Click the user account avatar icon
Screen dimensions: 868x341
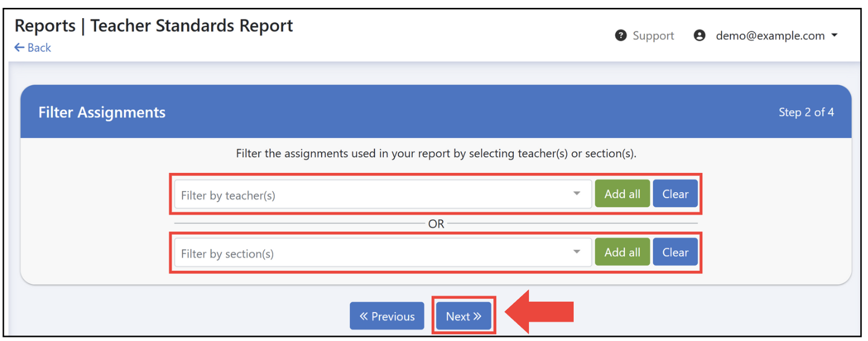pos(699,36)
